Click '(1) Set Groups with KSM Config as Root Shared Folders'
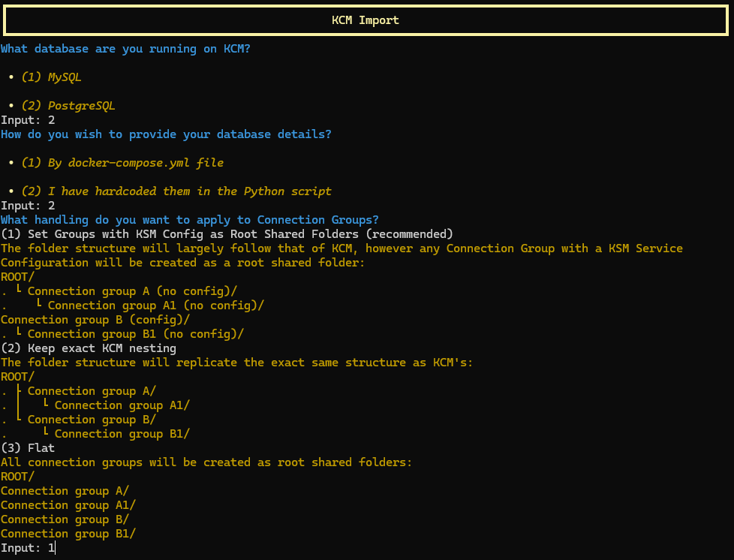Image resolution: width=734 pixels, height=560 pixels. (180, 234)
